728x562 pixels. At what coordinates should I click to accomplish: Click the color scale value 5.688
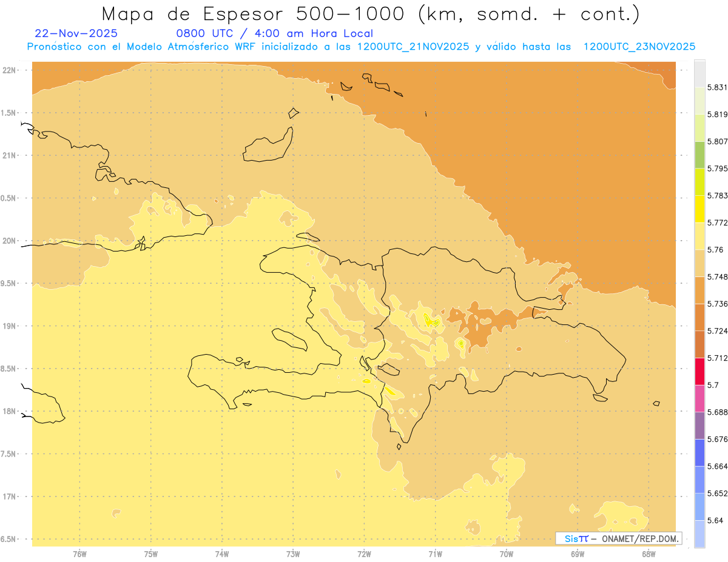tap(717, 412)
